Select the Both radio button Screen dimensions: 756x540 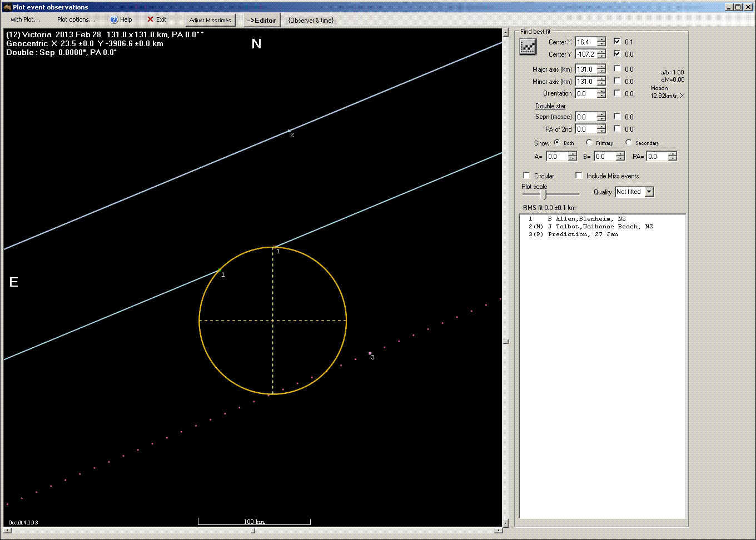tap(557, 143)
